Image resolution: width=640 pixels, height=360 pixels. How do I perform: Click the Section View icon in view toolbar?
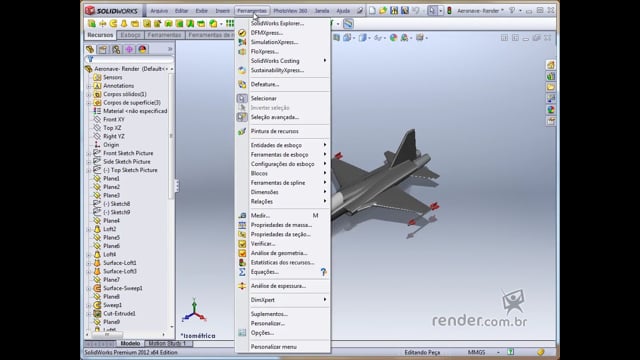(x=336, y=38)
